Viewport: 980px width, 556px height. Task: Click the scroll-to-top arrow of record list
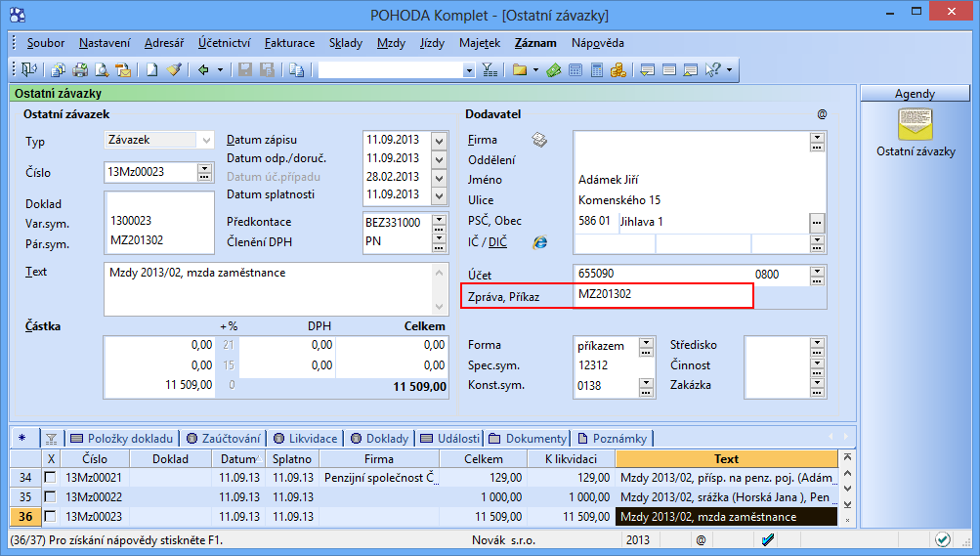point(847,458)
